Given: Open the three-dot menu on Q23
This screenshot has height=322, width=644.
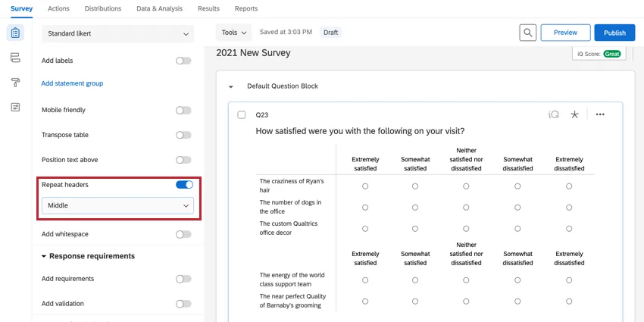Looking at the screenshot, I should pos(600,114).
